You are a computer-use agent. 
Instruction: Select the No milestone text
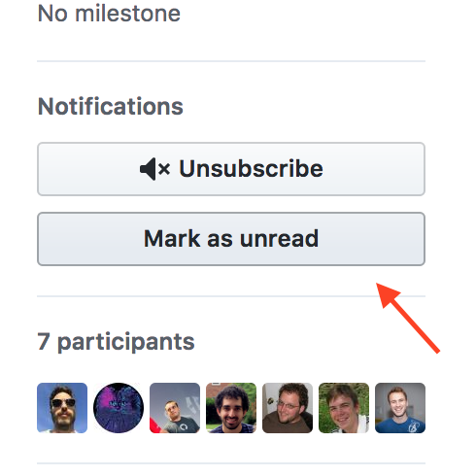pyautogui.click(x=109, y=14)
